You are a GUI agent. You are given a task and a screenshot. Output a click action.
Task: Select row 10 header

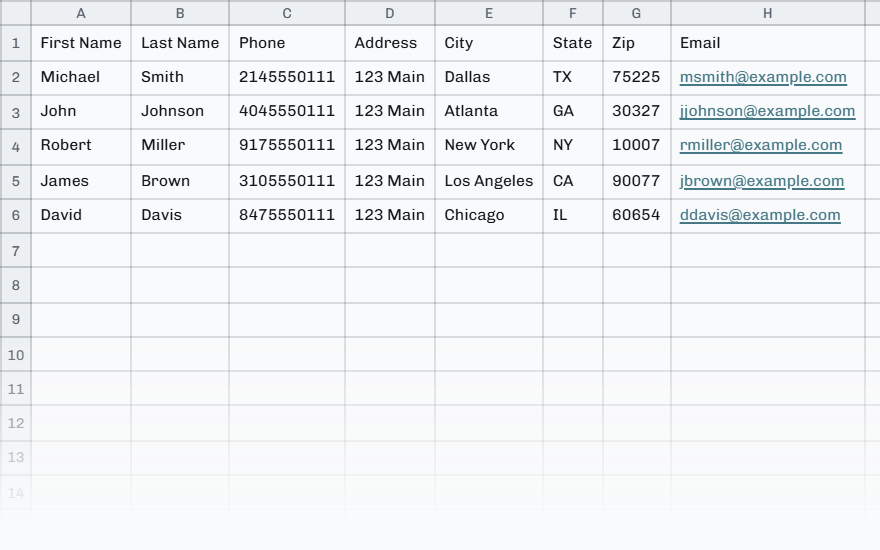coord(16,354)
